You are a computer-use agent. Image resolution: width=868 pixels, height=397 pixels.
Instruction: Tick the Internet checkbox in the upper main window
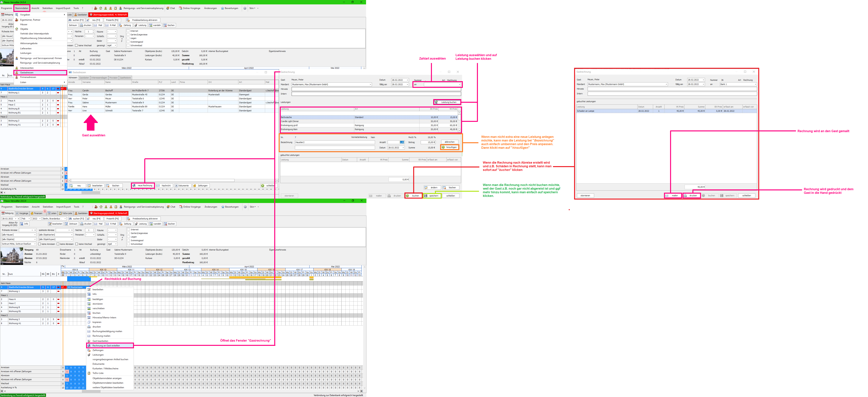point(128,31)
